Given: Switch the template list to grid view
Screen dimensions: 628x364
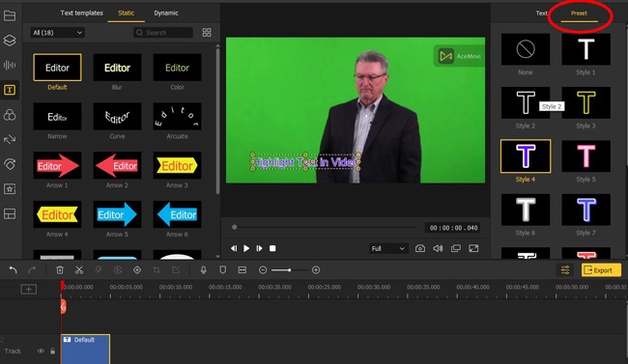Looking at the screenshot, I should pyautogui.click(x=207, y=33).
